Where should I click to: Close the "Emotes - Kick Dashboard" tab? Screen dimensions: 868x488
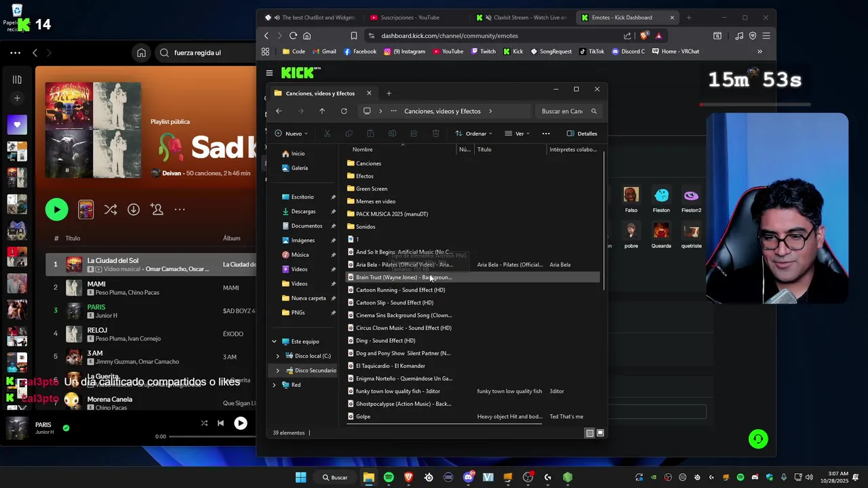[672, 18]
